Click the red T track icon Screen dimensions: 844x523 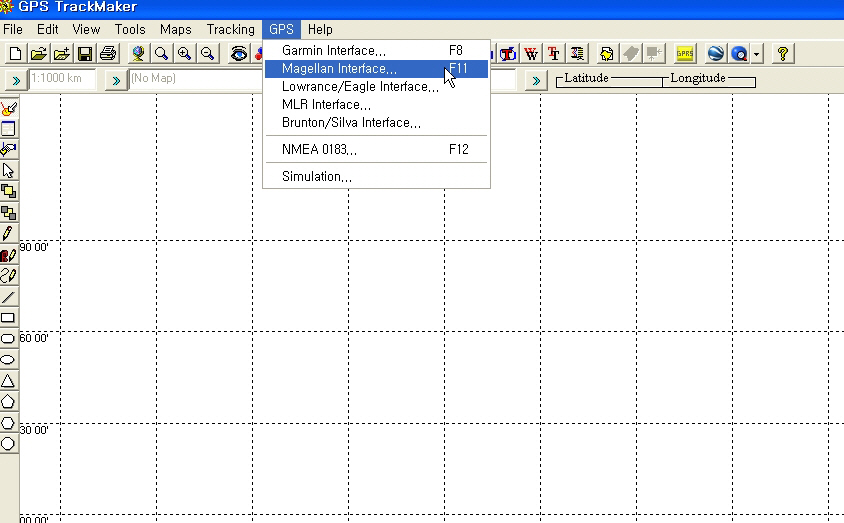pos(554,54)
